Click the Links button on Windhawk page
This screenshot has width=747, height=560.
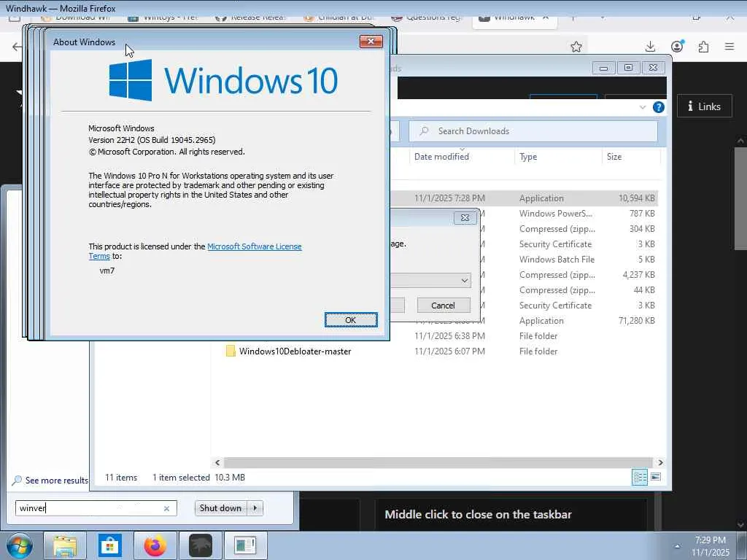pos(705,106)
